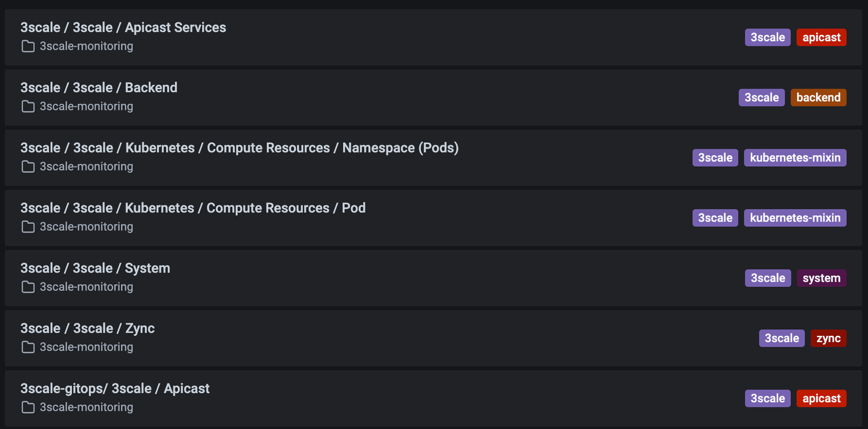Open the Compute Resources / Pod dashboard
This screenshot has height=429, width=868.
(x=193, y=208)
